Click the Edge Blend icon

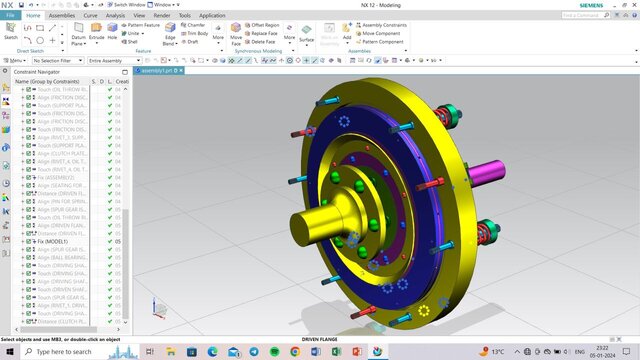coord(170,28)
